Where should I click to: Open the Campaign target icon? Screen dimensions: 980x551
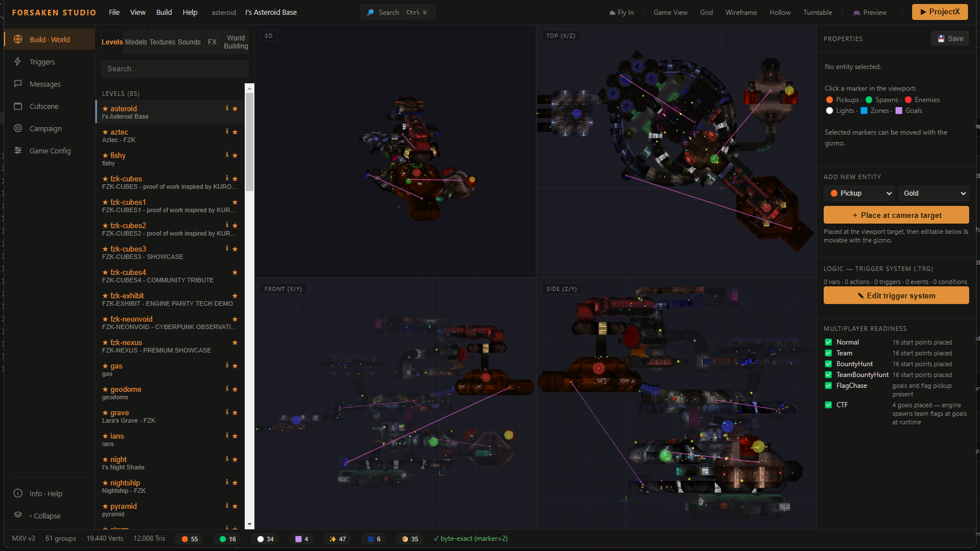pos(18,128)
